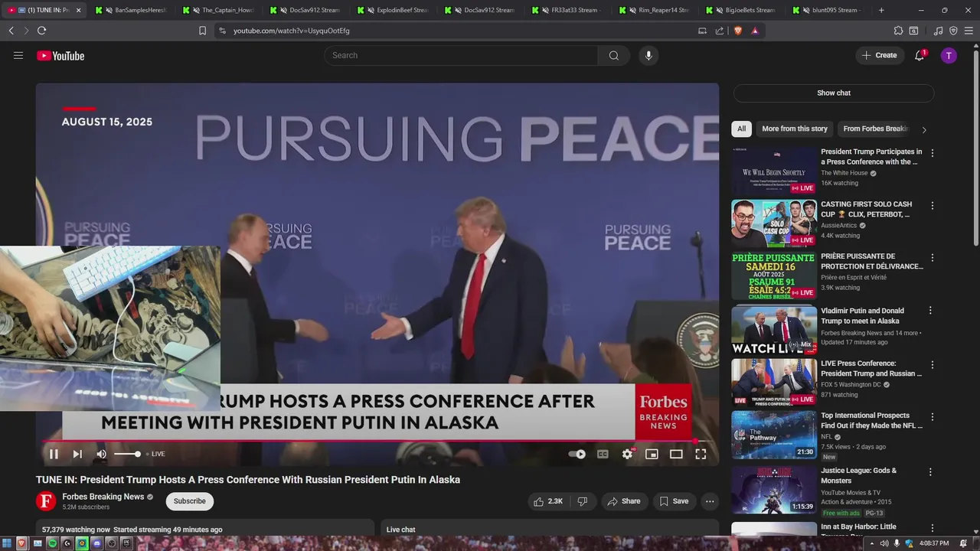Enter full screen mode
This screenshot has height=551, width=980.
pyautogui.click(x=701, y=454)
